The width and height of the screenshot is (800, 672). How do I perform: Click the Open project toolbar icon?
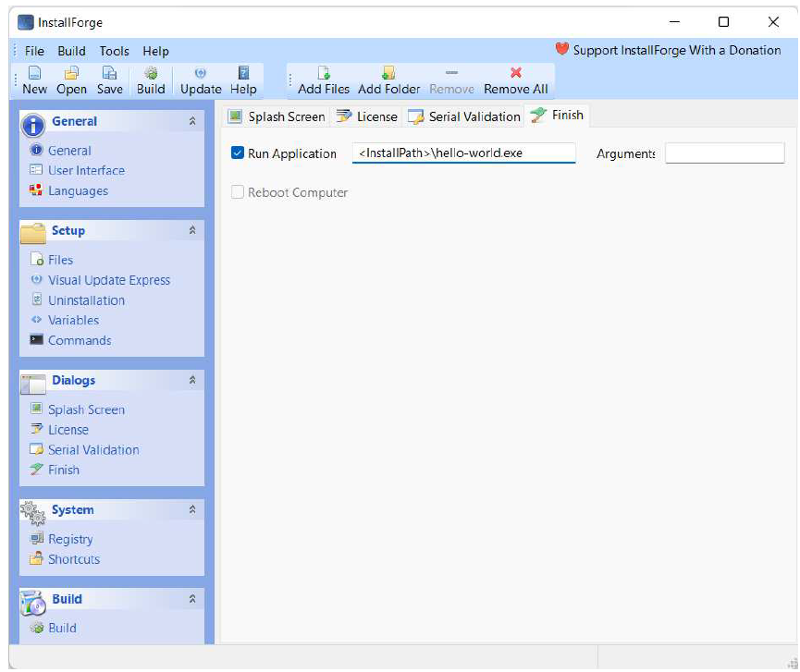click(71, 74)
